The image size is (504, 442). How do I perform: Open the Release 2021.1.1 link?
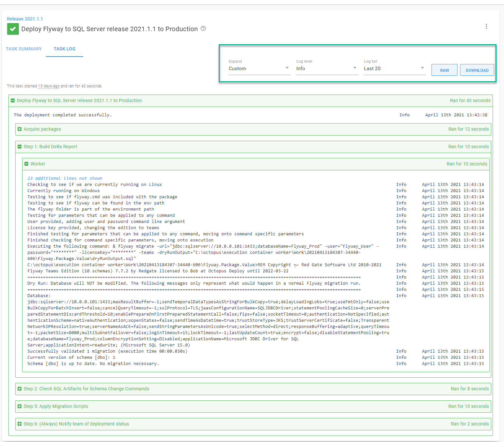coord(25,19)
